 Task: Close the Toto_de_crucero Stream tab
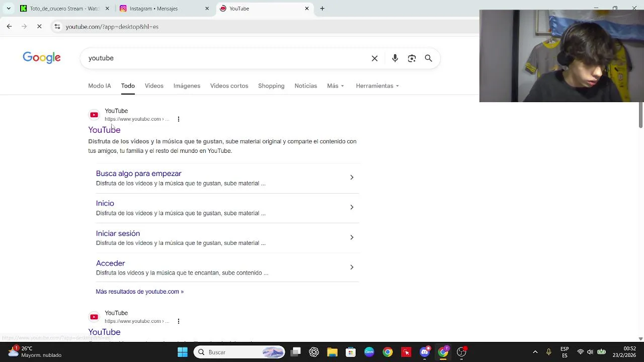(x=107, y=9)
